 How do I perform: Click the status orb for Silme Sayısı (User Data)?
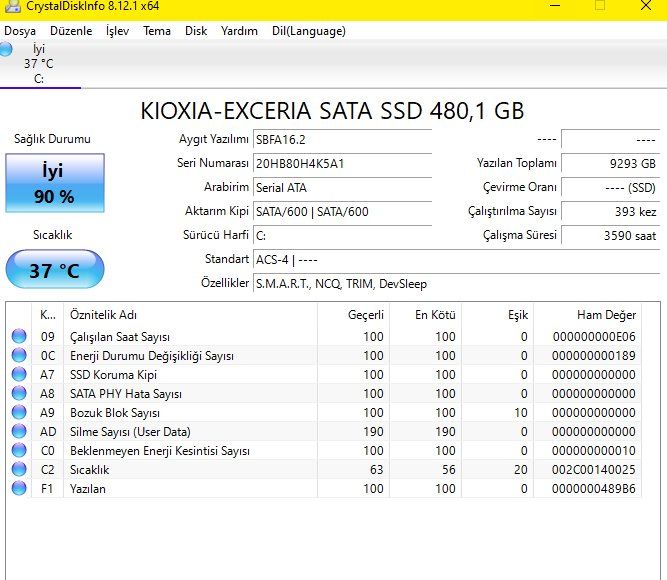click(19, 431)
